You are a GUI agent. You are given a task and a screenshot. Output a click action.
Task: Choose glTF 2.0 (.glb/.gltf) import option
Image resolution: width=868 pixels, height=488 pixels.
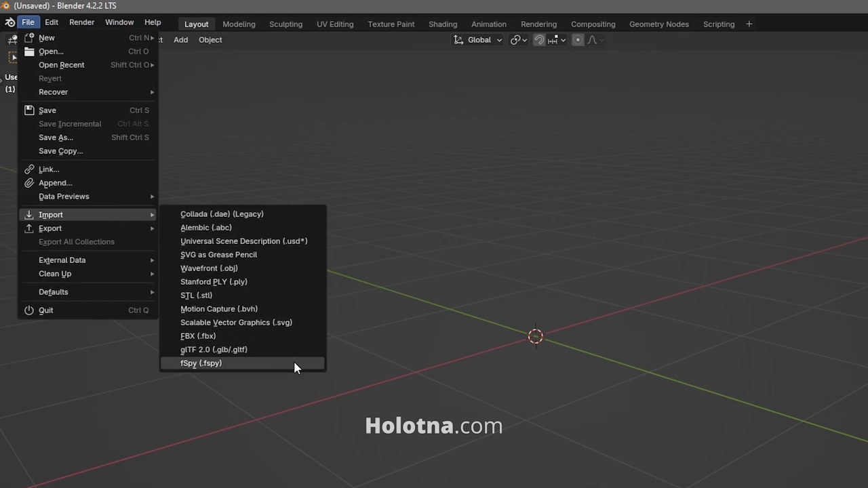pos(243,350)
